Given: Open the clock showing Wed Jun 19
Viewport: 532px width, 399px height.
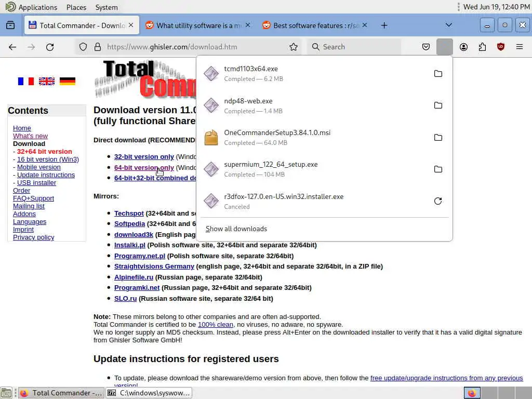Looking at the screenshot, I should (x=496, y=7).
